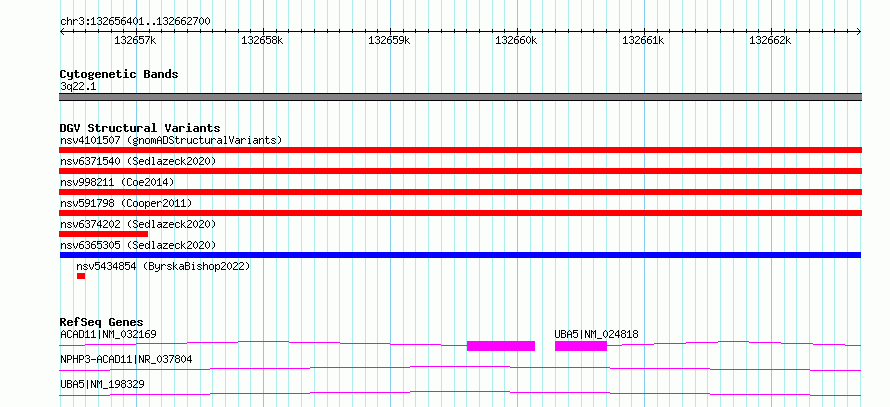Viewport: 890px width, 407px height.
Task: Select the NPHP3-ACAD11|NR_037804 gene label
Action: click(126, 359)
